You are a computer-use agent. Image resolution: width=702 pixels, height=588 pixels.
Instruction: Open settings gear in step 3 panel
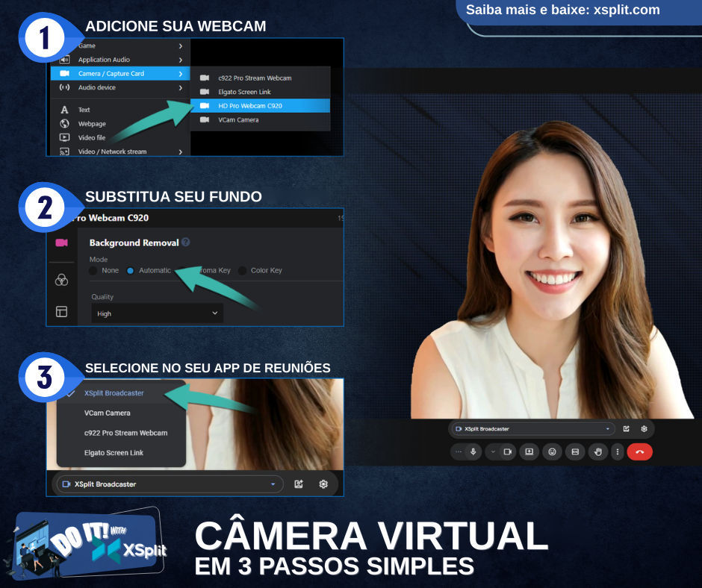point(323,484)
